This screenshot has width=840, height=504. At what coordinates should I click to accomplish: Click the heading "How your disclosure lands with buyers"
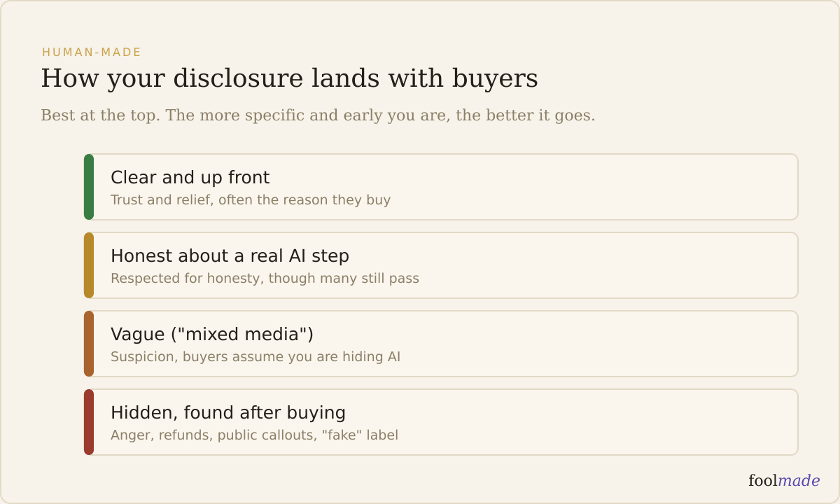pos(290,79)
